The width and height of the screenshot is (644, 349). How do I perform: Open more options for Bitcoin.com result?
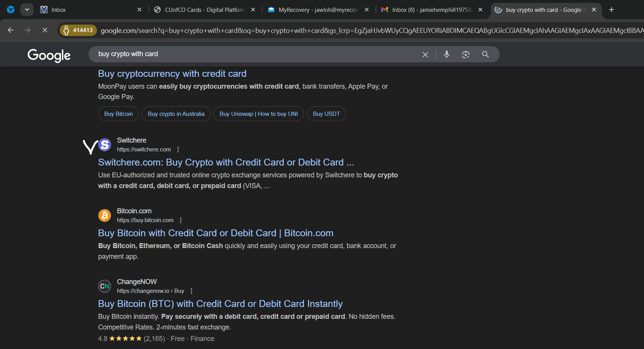(x=181, y=220)
